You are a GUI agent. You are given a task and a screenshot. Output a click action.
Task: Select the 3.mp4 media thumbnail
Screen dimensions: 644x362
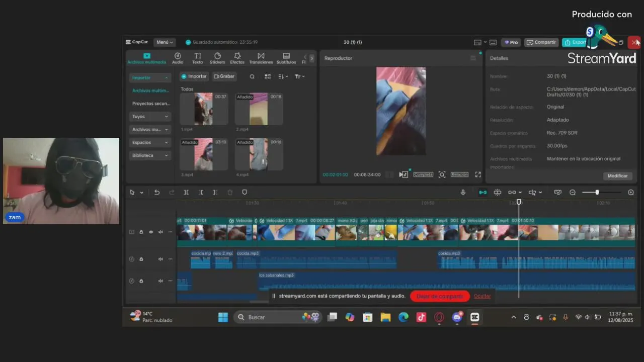tap(204, 154)
